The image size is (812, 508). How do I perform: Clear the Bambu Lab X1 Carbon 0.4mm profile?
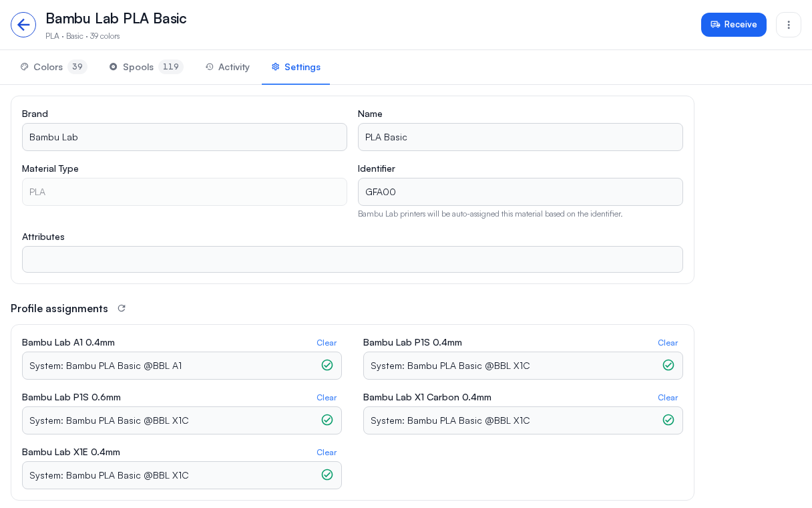(x=668, y=398)
